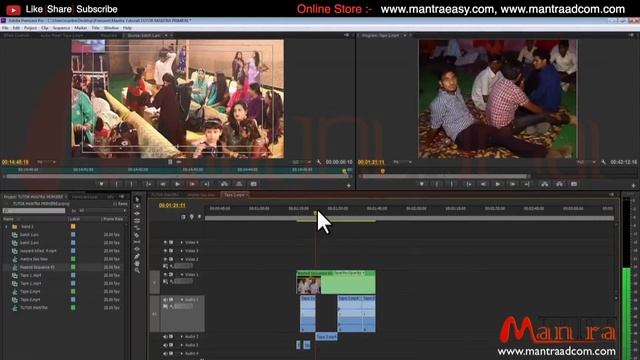The height and width of the screenshot is (360, 640).
Task: Click the orange label swatch of Band 1
Action: coord(73,227)
